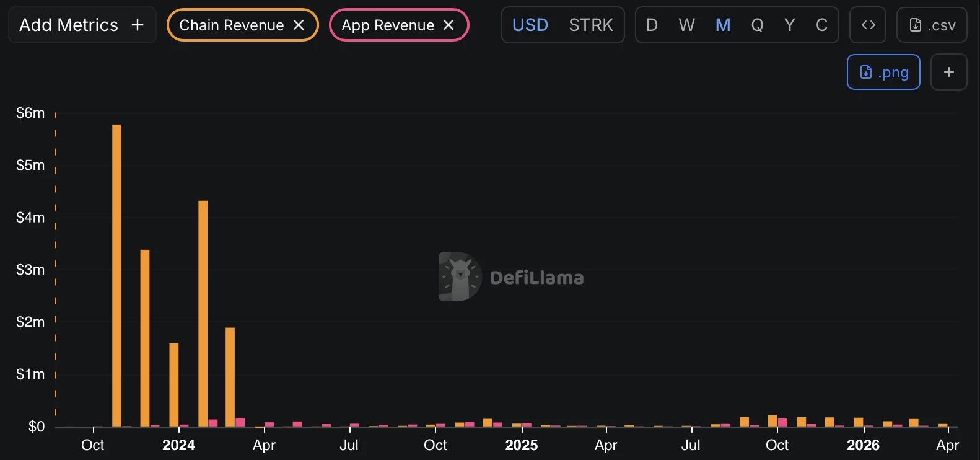Click the Chain Revenue metric chip
The image size is (980, 460).
tap(231, 25)
